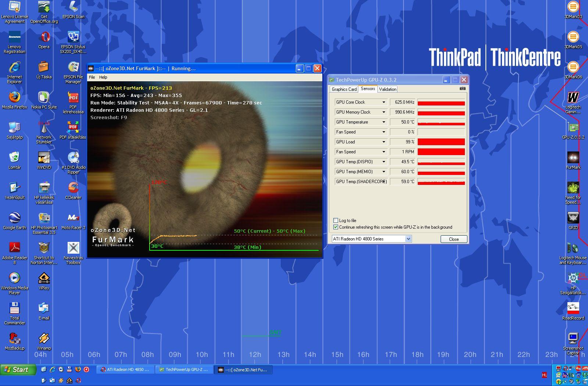This screenshot has height=386, width=588.
Task: Open Network Stumbler desktop icon
Action: pos(44,133)
